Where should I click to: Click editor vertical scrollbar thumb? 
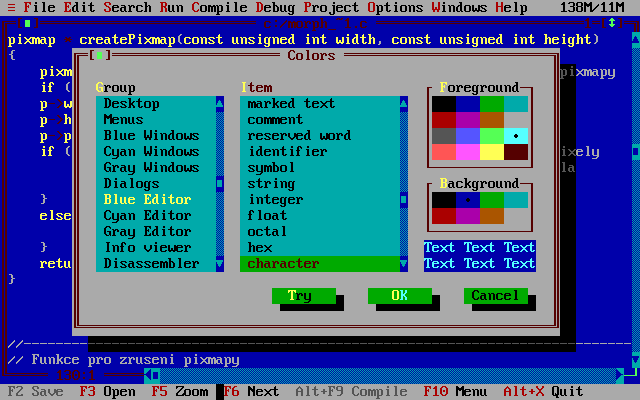click(636, 152)
